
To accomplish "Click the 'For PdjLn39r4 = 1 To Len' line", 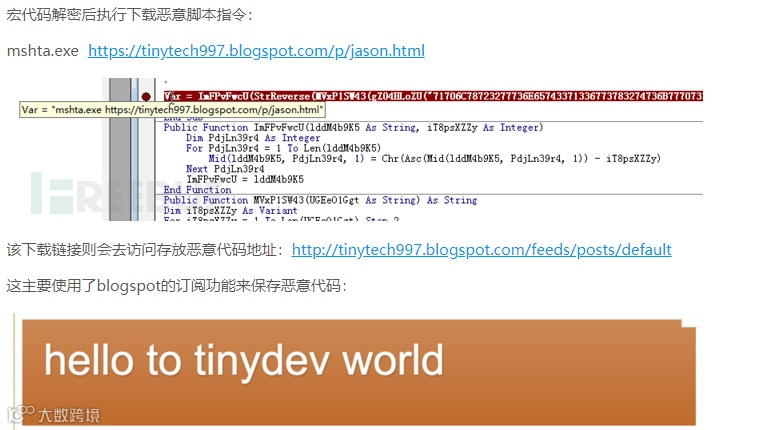I will click(x=284, y=148).
